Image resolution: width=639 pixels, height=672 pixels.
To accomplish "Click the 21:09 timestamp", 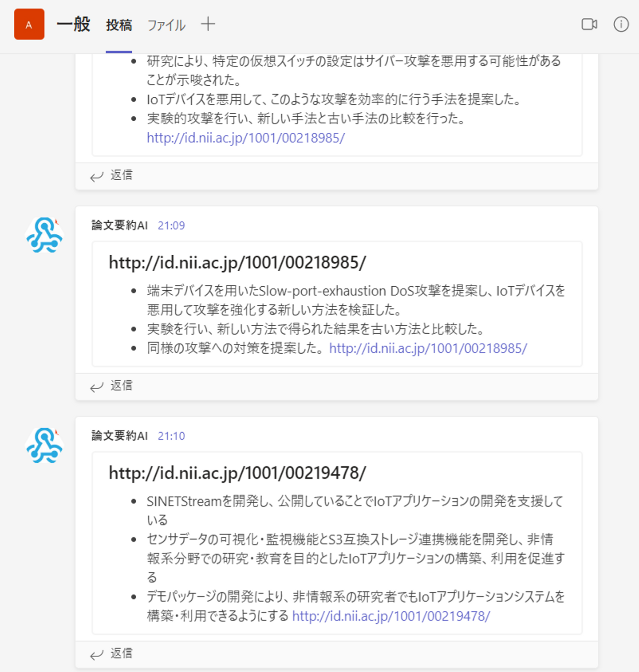I will coord(171,226).
